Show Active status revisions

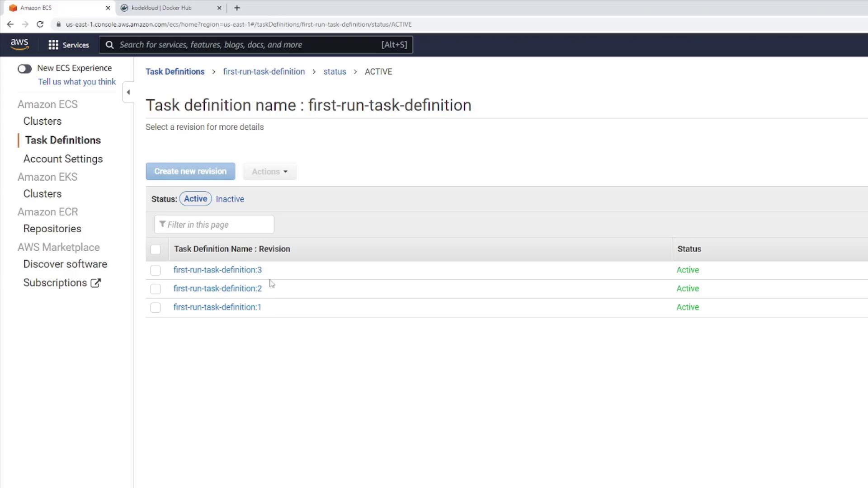tap(195, 199)
